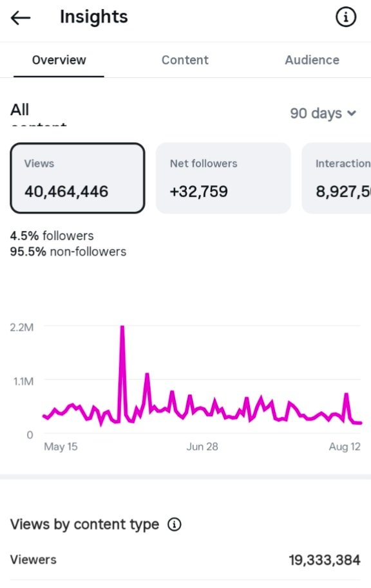Click the chevron next to 90 days

point(352,113)
